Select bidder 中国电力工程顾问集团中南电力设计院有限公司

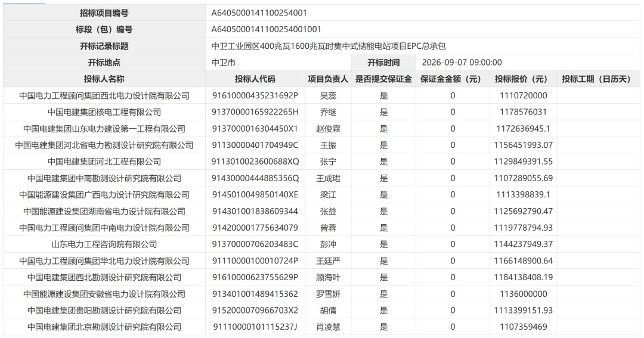[x=104, y=228]
